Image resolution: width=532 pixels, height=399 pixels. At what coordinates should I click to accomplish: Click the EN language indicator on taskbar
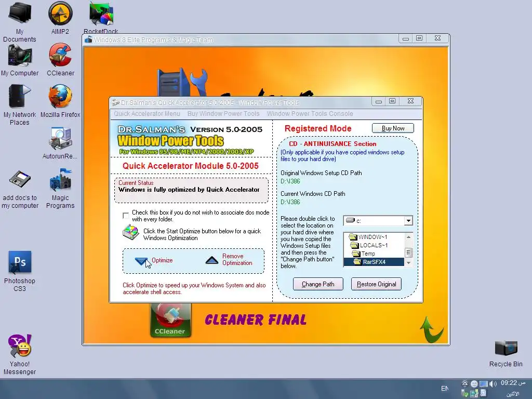445,389
